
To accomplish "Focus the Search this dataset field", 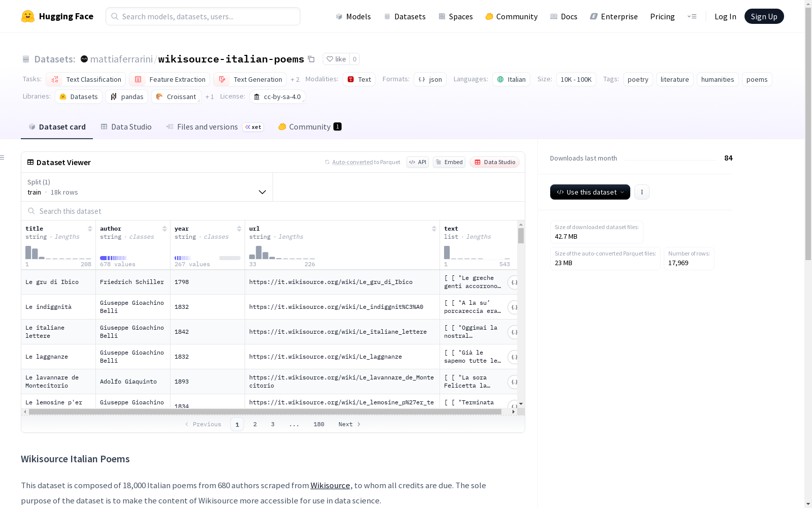I will point(273,211).
